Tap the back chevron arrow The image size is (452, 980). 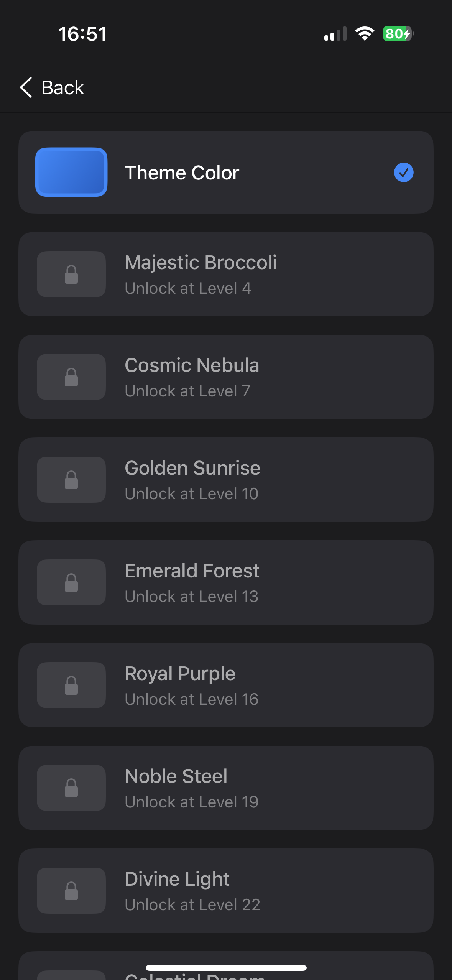(x=26, y=87)
